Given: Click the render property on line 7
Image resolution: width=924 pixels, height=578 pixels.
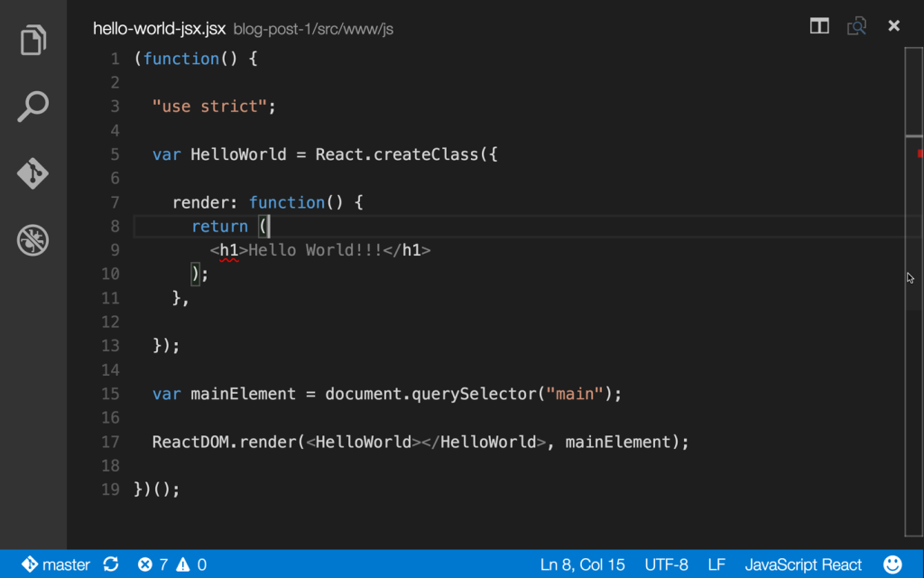Looking at the screenshot, I should click(x=200, y=202).
